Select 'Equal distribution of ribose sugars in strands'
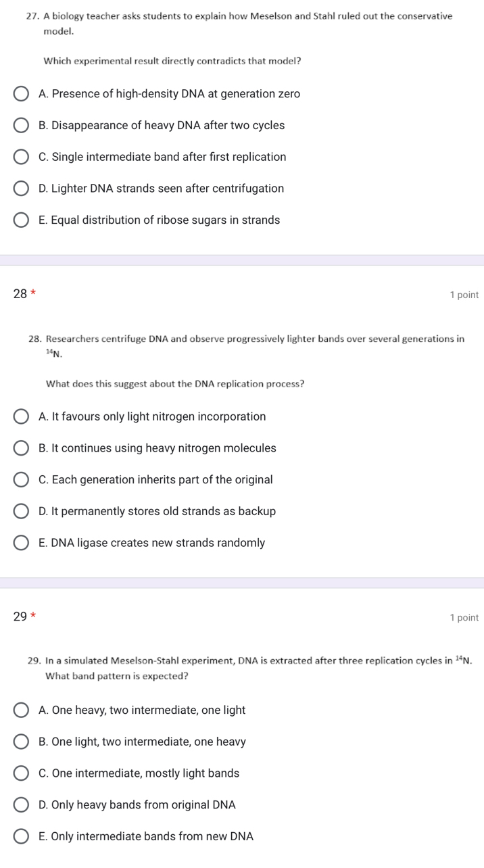Screen dimensions: 484x868 [x=21, y=220]
